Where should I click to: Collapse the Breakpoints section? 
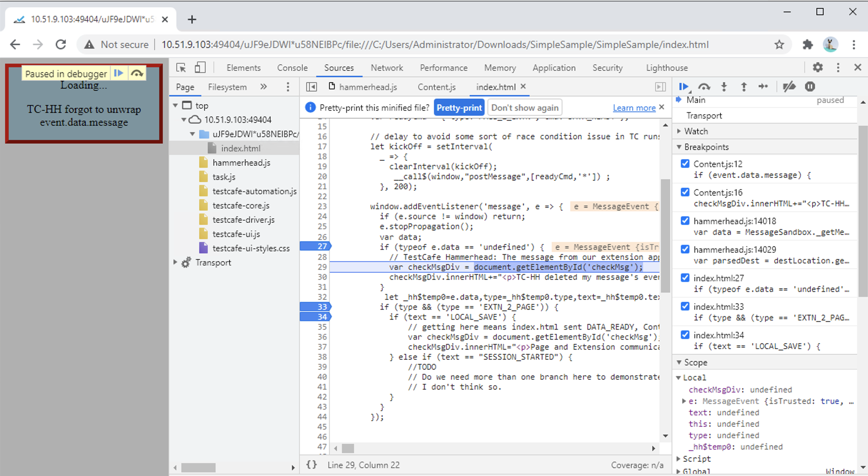679,147
